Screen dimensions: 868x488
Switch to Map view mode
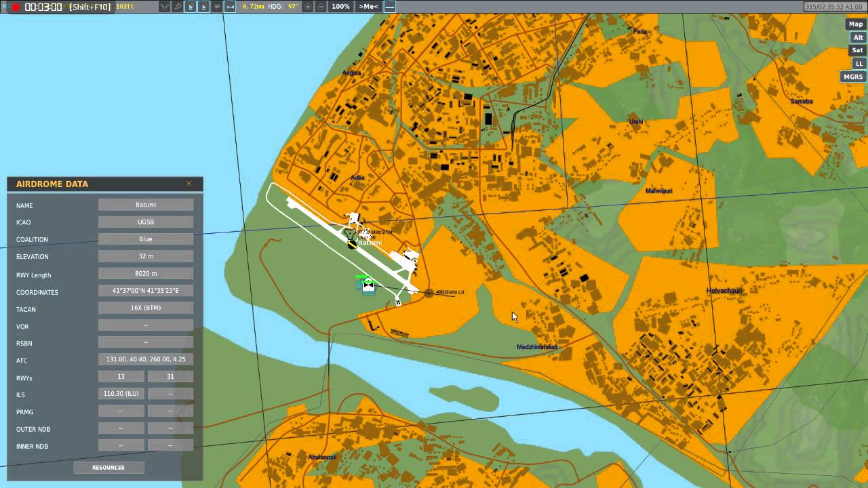[x=856, y=24]
